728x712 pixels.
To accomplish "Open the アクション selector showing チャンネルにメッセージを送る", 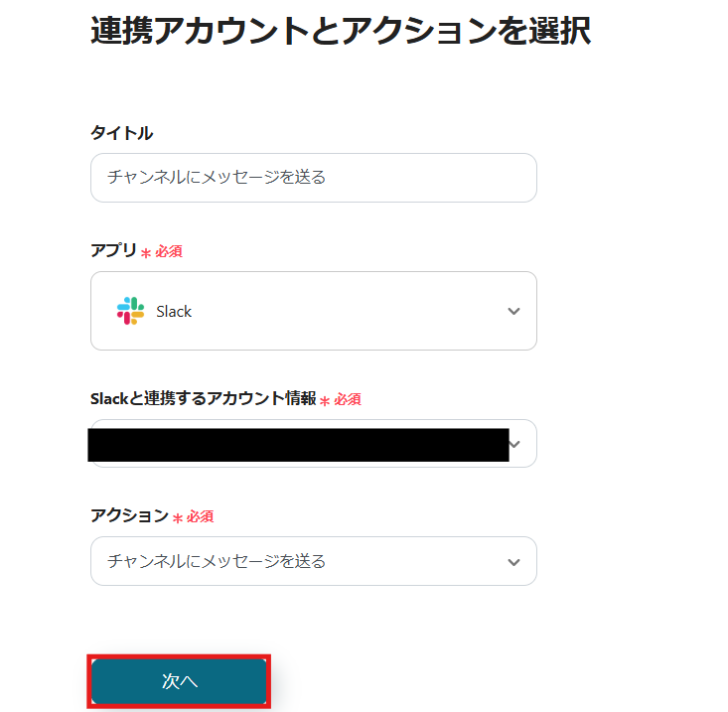I will pos(298,562).
